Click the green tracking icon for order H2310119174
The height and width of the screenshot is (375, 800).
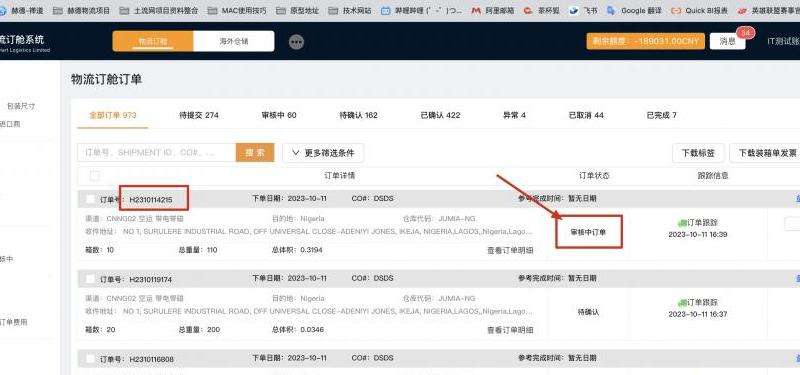[x=682, y=303]
